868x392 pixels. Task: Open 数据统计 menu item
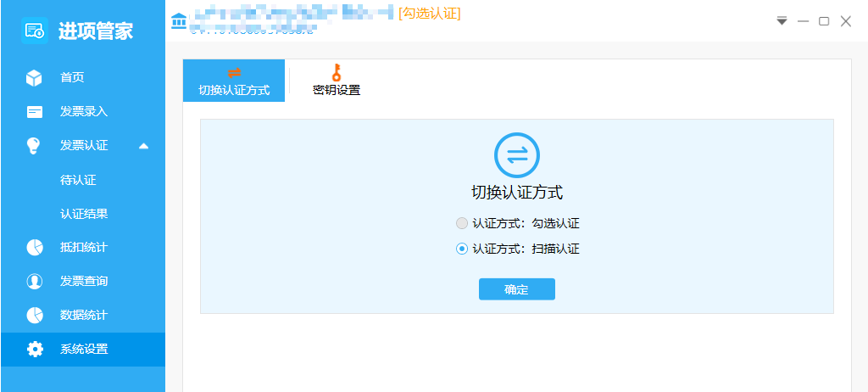pos(83,315)
